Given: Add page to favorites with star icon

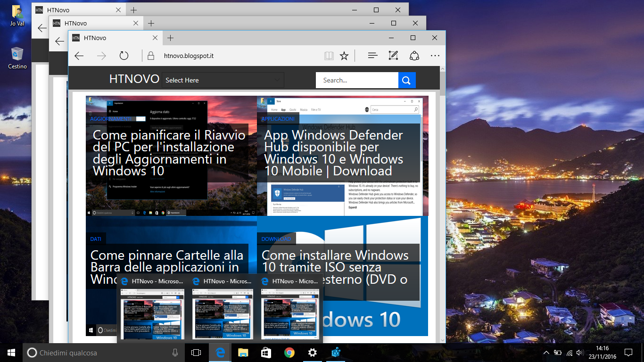Looking at the screenshot, I should (344, 56).
